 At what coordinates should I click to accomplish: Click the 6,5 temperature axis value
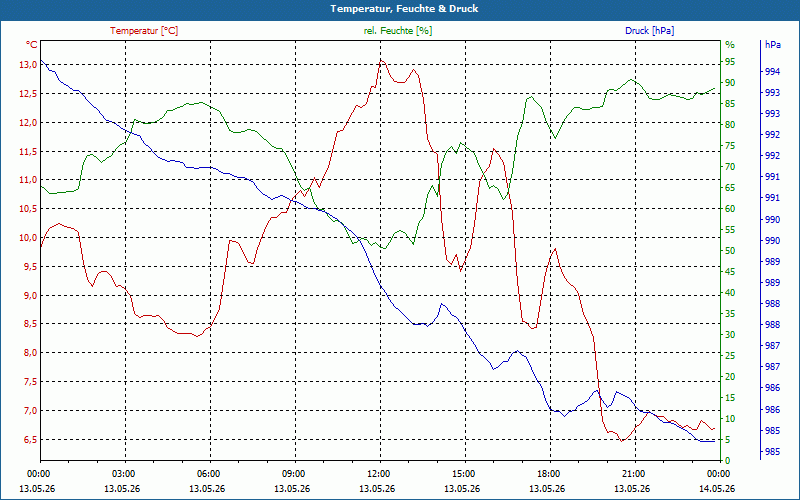click(x=30, y=440)
